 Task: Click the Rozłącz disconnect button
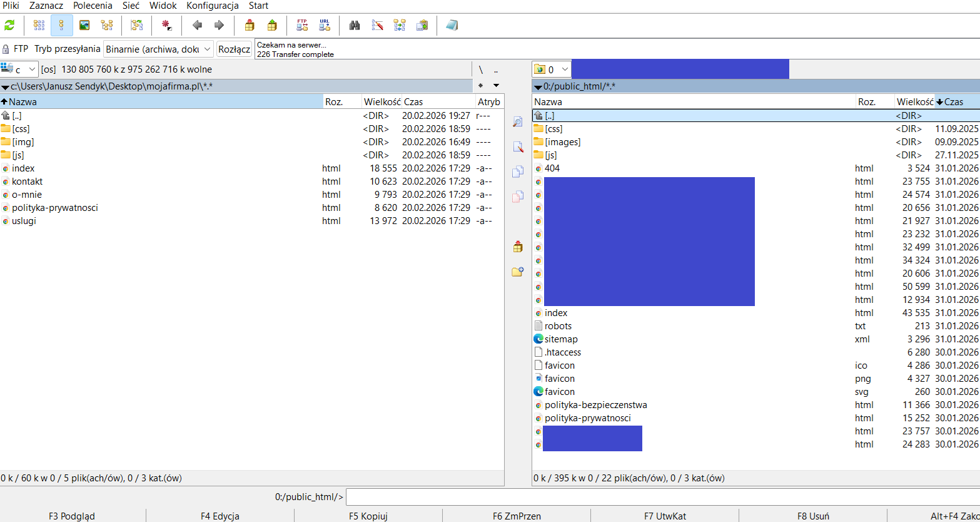click(234, 49)
